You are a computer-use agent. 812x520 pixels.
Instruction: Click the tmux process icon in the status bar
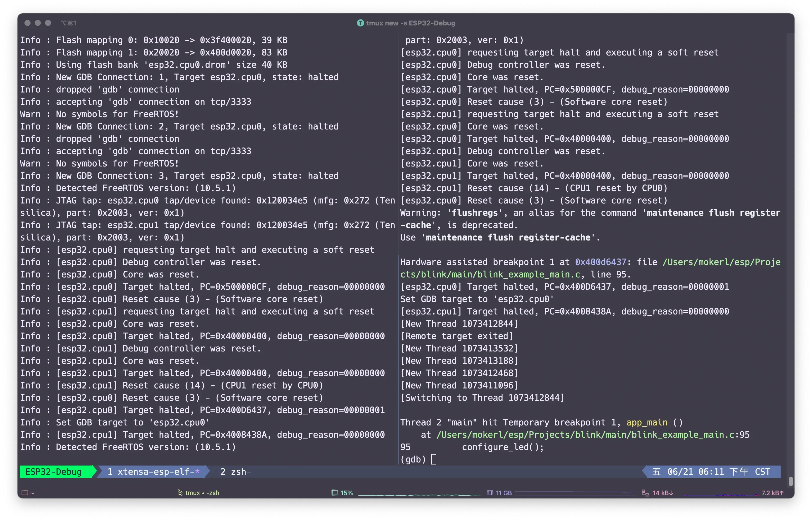click(x=181, y=493)
